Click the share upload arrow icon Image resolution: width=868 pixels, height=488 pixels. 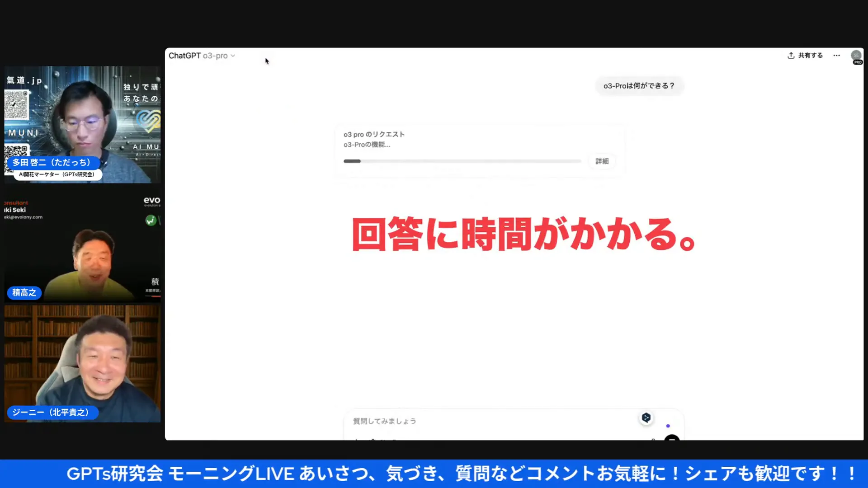[791, 56]
